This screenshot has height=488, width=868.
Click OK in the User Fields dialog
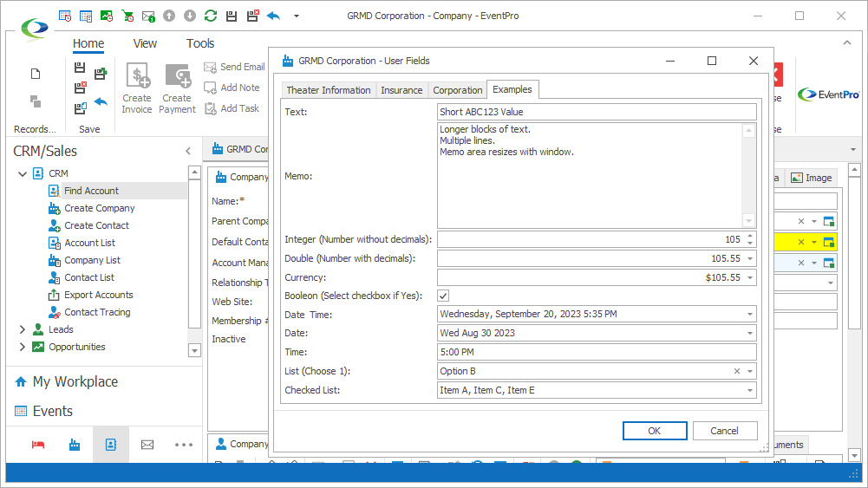coord(655,431)
